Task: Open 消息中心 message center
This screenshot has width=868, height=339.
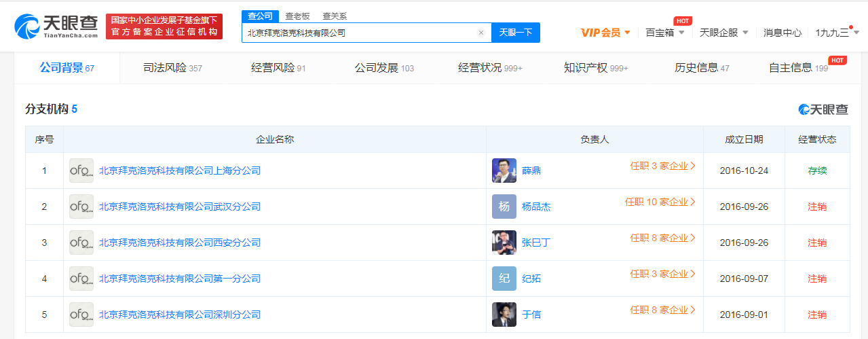Action: point(782,33)
